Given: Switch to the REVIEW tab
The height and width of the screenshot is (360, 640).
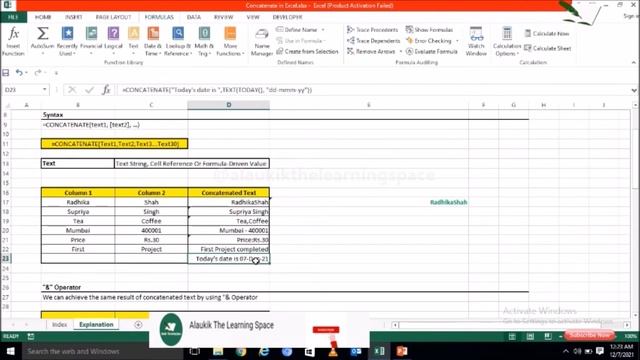Looking at the screenshot, I should tap(223, 17).
